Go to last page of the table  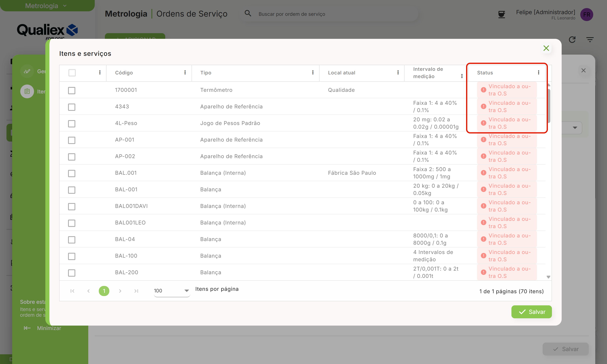coord(136,291)
